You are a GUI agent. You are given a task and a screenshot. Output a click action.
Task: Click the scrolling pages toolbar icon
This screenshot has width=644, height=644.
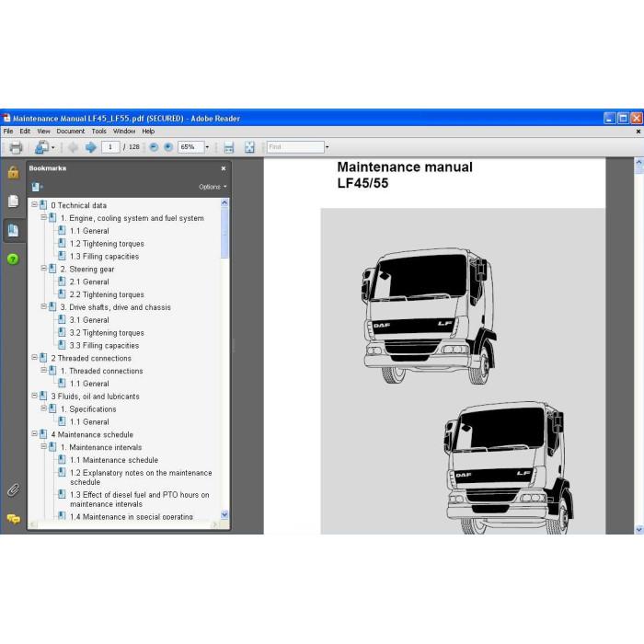click(x=229, y=147)
